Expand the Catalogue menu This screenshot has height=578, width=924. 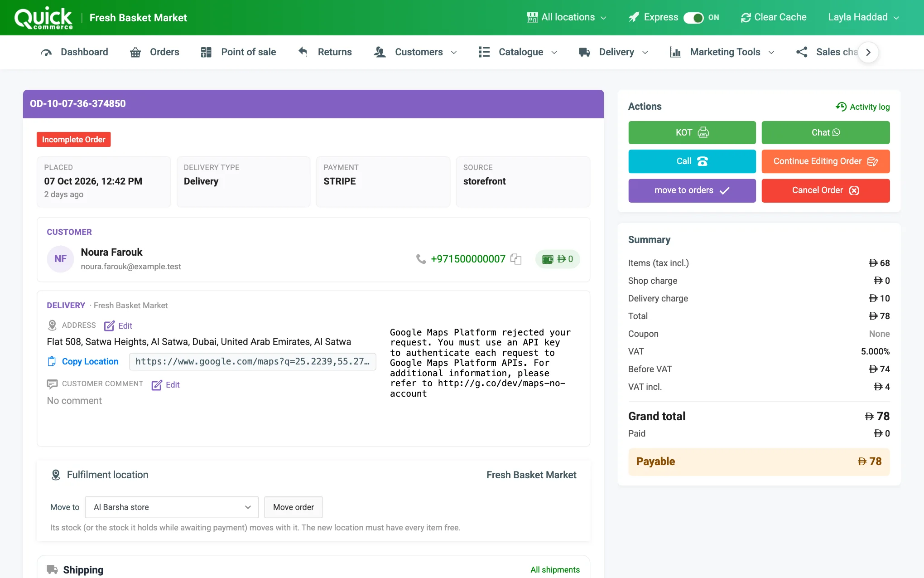(518, 52)
